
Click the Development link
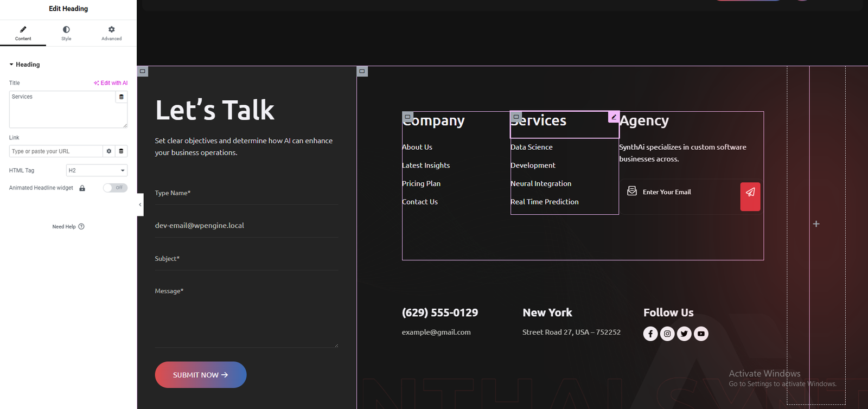pyautogui.click(x=533, y=165)
